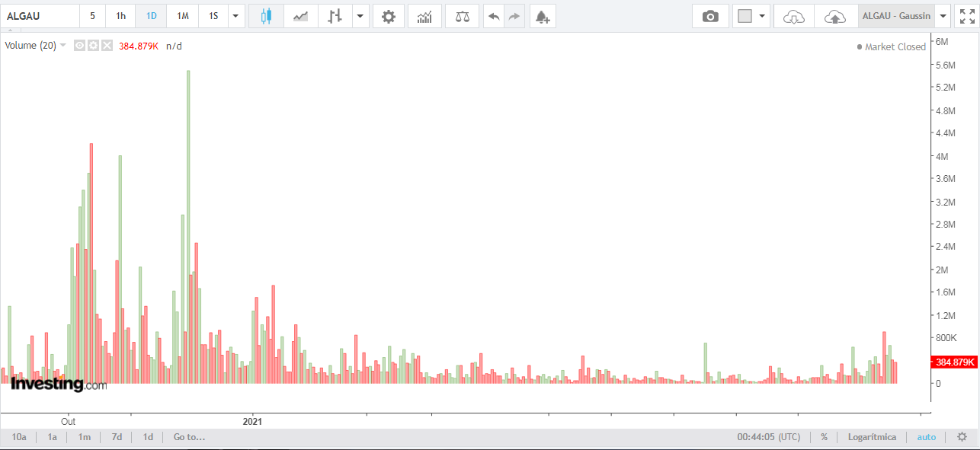Expand the saved chart name dropdown
This screenshot has width=980, height=450.
943,16
